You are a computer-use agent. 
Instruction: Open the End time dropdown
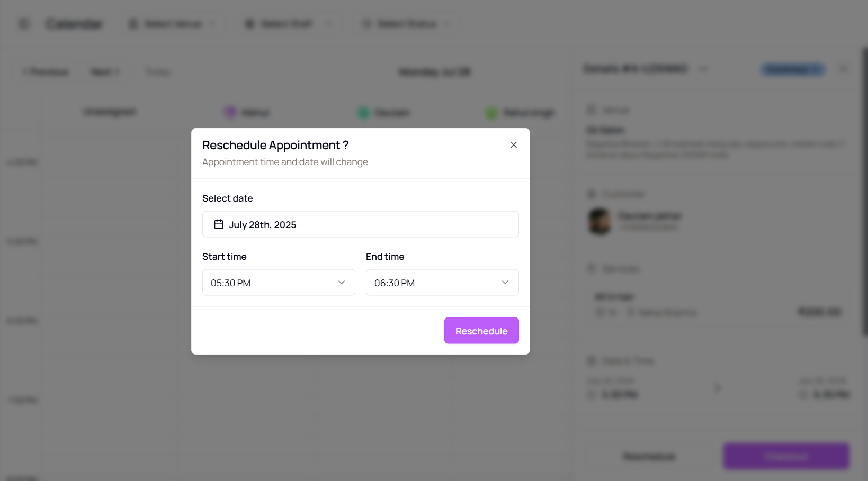tap(442, 283)
